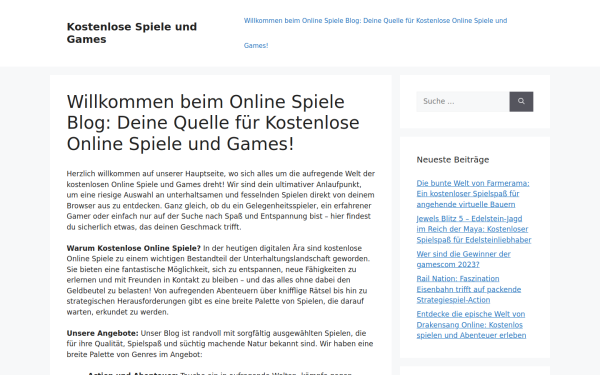Viewport: 600px width, 375px height.
Task: Click the search magnifier button
Action: pyautogui.click(x=521, y=101)
